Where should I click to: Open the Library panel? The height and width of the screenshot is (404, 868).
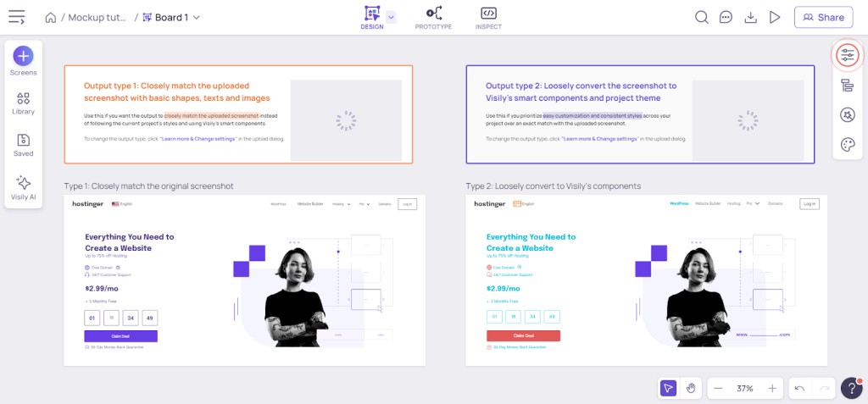point(23,104)
